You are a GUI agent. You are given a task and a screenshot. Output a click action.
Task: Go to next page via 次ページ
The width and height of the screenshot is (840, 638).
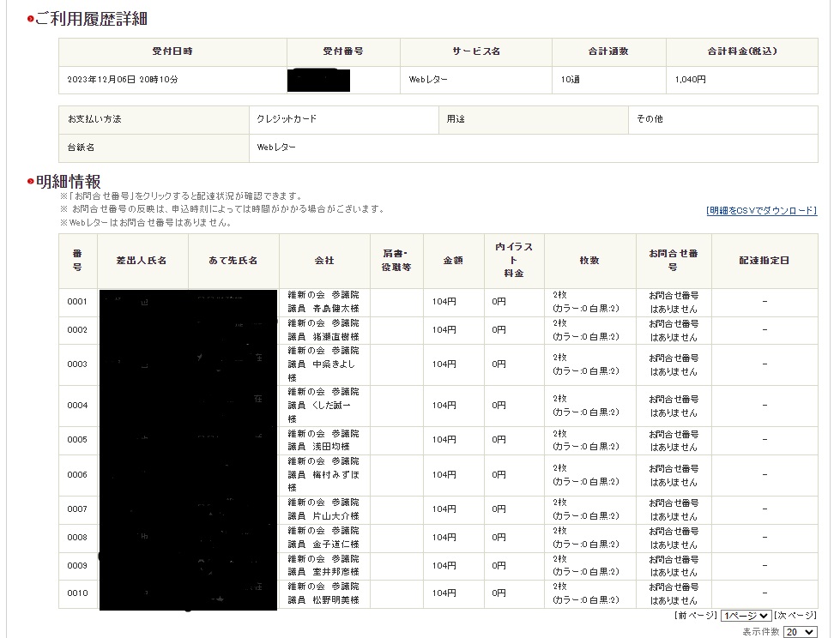[x=795, y=616]
